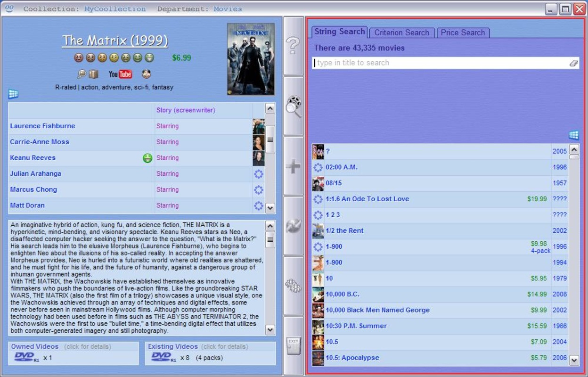Open Keanu Reeves in the cast list
588x377 pixels.
point(33,158)
